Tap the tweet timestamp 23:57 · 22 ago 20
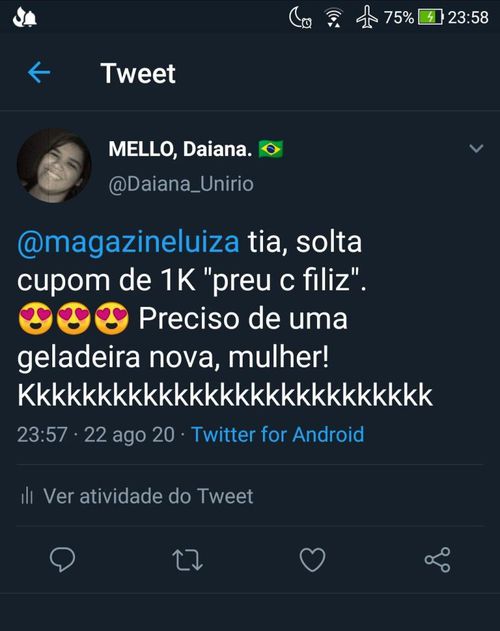 point(96,435)
